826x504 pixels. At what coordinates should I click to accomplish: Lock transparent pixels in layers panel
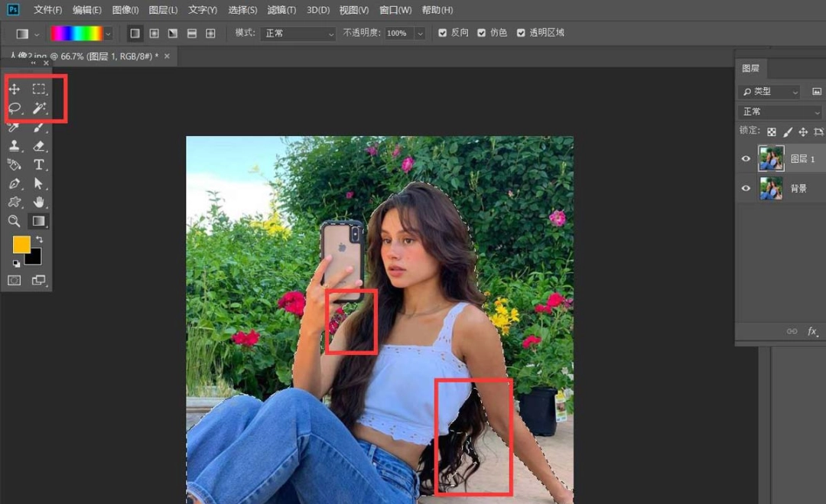[771, 132]
